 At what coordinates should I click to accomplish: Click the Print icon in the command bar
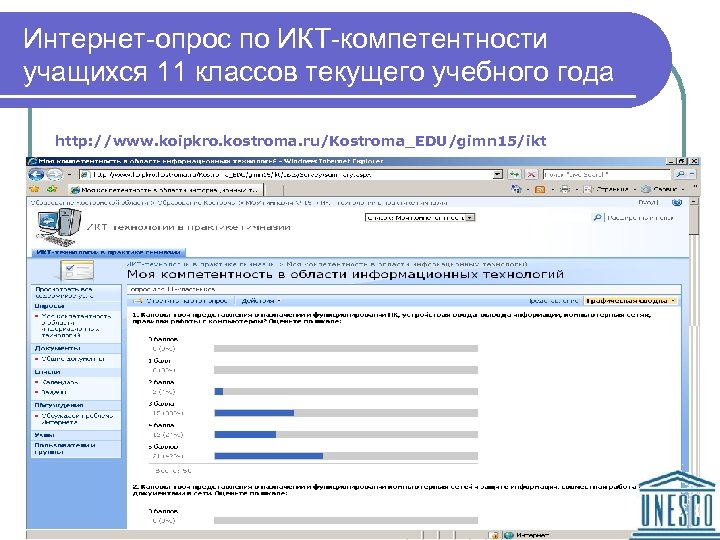(x=565, y=189)
